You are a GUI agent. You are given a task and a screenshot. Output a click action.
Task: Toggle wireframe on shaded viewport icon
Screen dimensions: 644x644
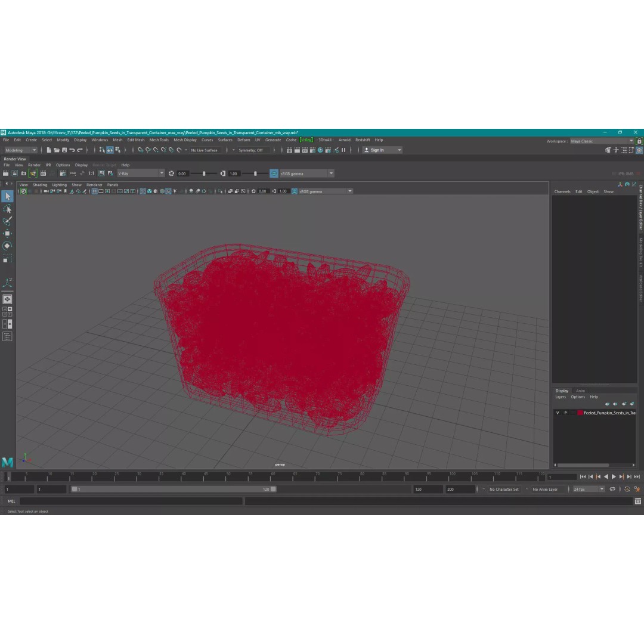click(x=162, y=191)
